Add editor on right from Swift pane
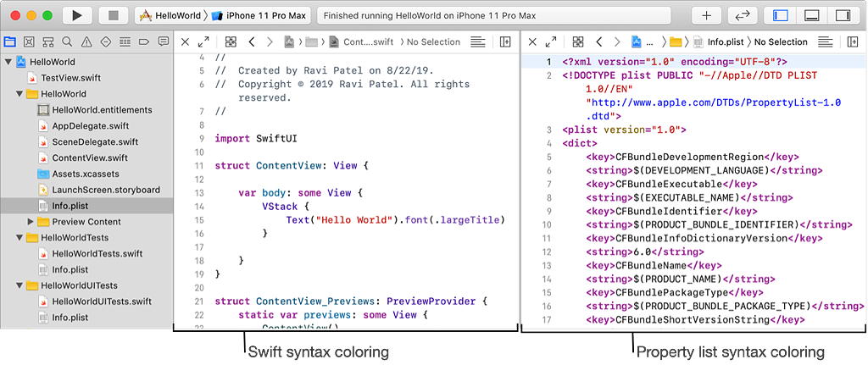Image resolution: width=868 pixels, height=365 pixels. (505, 41)
